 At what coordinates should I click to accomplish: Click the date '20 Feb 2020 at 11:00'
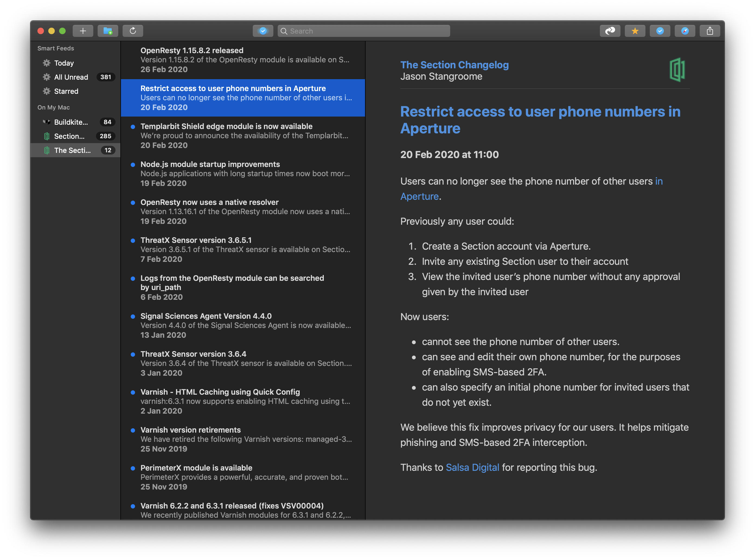[x=449, y=155]
